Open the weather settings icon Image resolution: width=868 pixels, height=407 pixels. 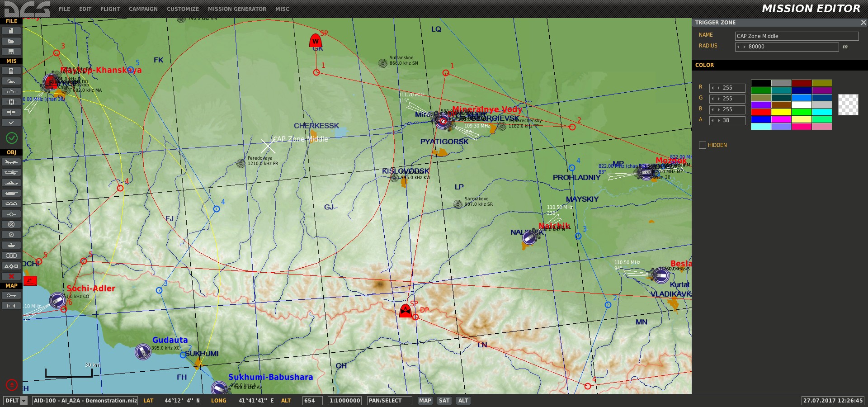[x=11, y=81]
